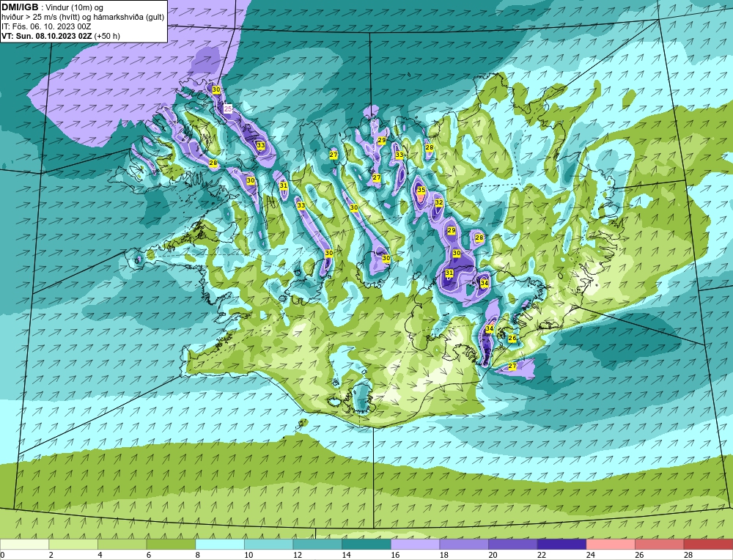This screenshot has width=733, height=560.
Task: Pick the light lavender 16–18 m/s legend swatch
Action: coord(415,544)
